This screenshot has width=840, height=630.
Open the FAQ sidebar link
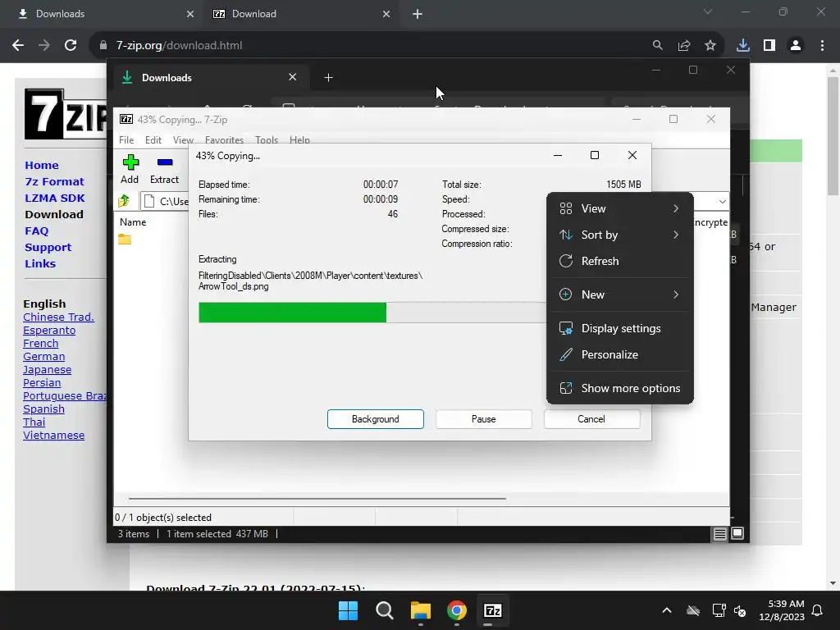36,231
